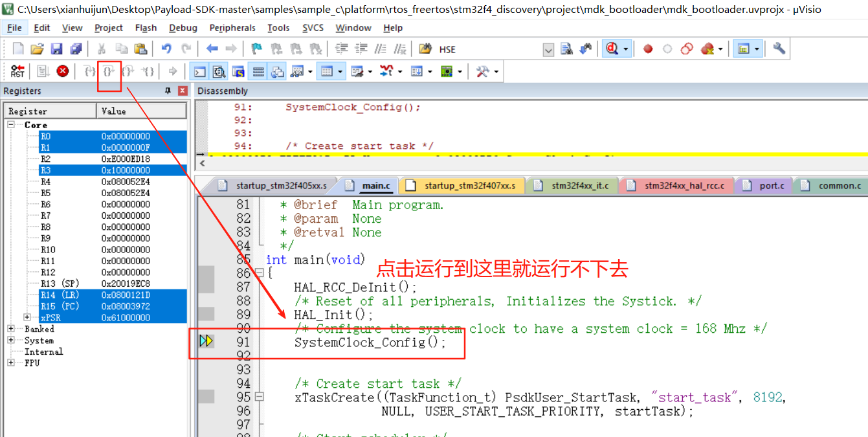Click the Step Out braces icon
Screen dimensions: 868x437
tap(129, 71)
